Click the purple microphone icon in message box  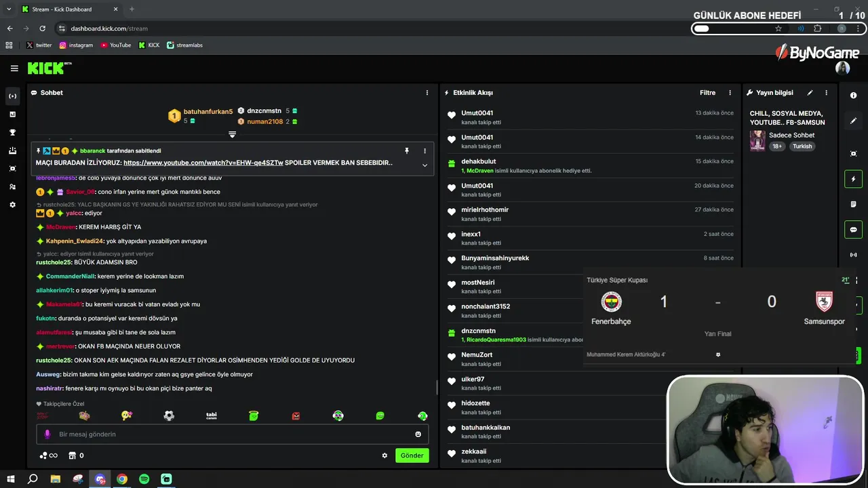[x=47, y=434]
